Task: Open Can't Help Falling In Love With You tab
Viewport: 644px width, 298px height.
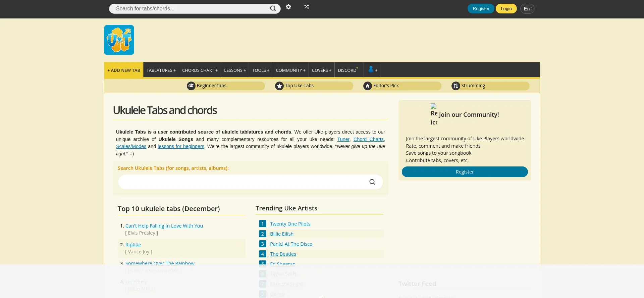Action: (x=164, y=226)
